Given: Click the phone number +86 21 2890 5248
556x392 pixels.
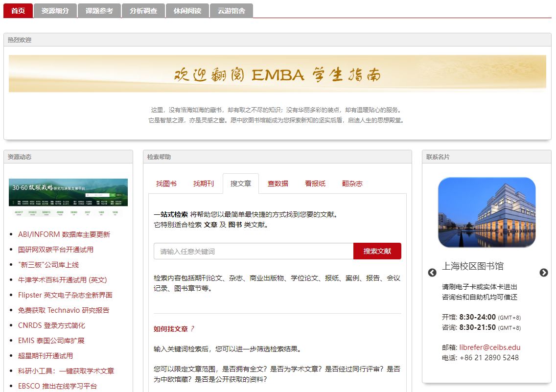Looking at the screenshot, I should (489, 358).
